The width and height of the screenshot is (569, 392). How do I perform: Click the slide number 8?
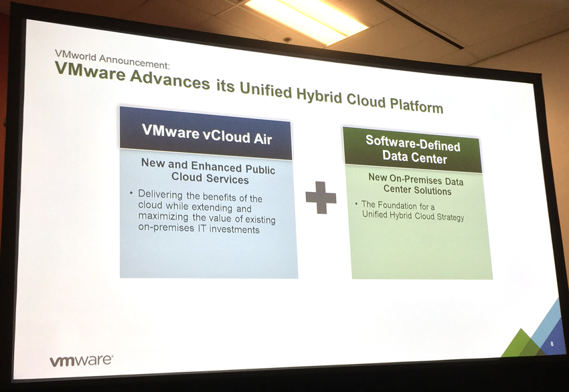[x=552, y=343]
